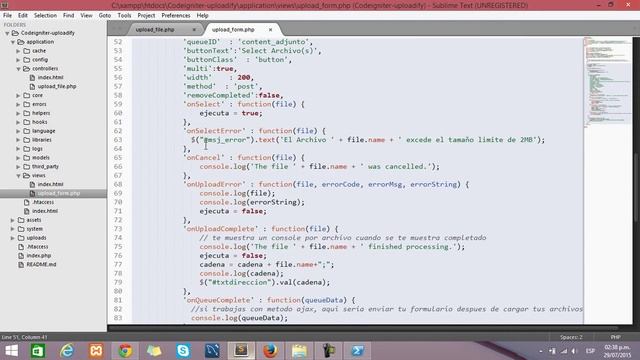Open the Edit menu
This screenshot has width=640, height=360.
coord(23,16)
